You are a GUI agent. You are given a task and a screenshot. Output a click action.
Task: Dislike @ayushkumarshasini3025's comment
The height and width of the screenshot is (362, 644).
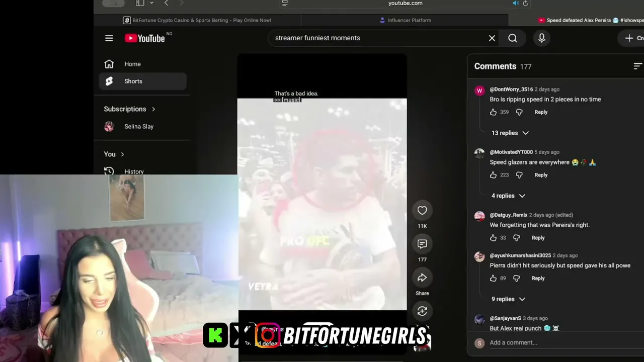(516, 278)
